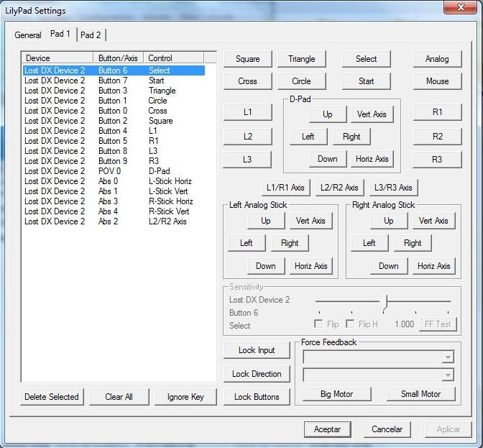Viewport: 483px width, 448px height.
Task: Click Left Analog Stick Up button
Action: pos(266,221)
